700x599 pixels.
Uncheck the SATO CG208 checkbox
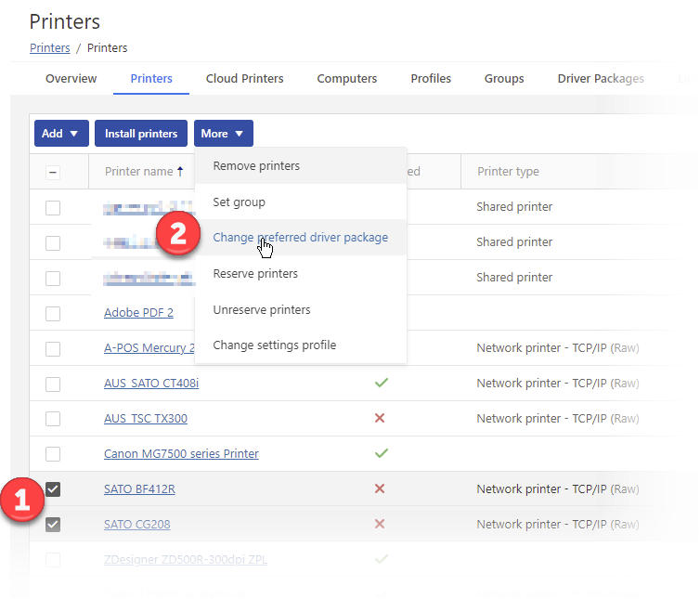53,524
